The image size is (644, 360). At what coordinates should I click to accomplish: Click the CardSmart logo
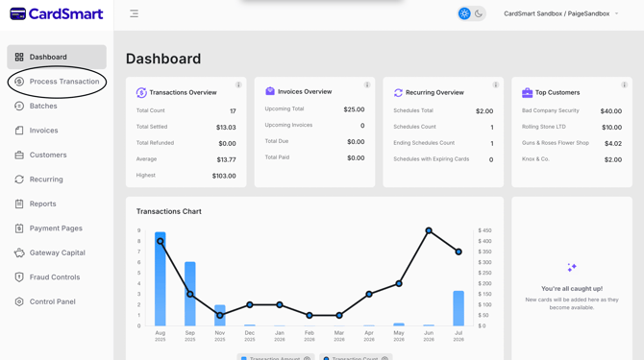pos(57,13)
